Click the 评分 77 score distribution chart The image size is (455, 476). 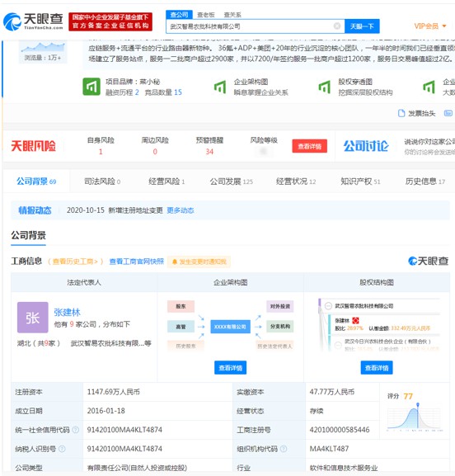click(415, 417)
